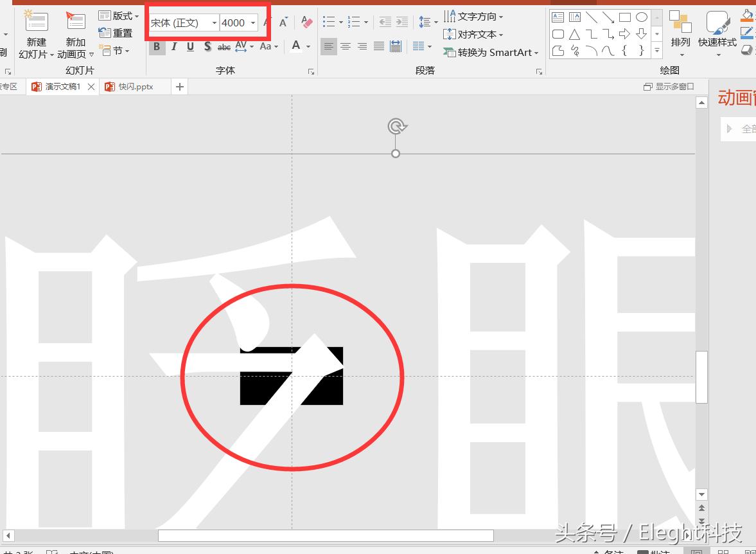
Task: Click the clear formatting icon
Action: click(306, 21)
